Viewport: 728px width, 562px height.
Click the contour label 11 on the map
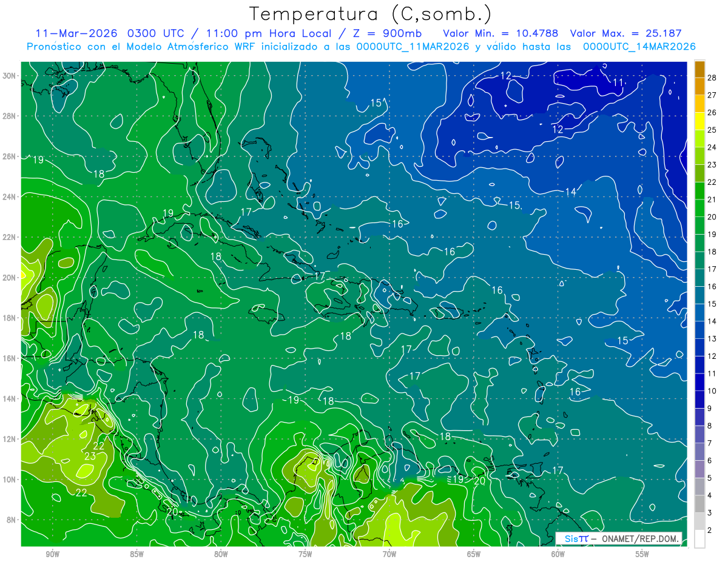pos(618,83)
